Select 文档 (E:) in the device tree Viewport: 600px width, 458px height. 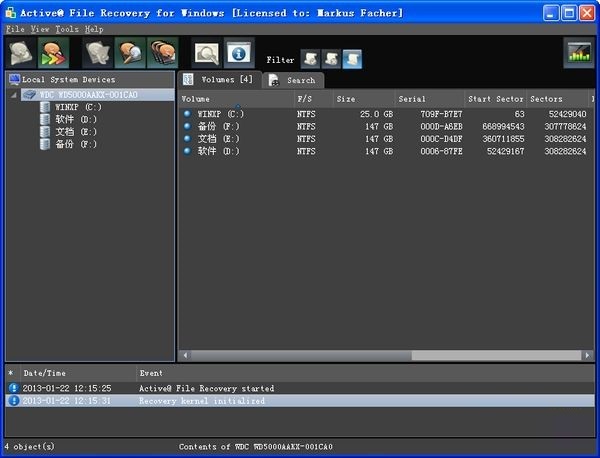coord(76,132)
